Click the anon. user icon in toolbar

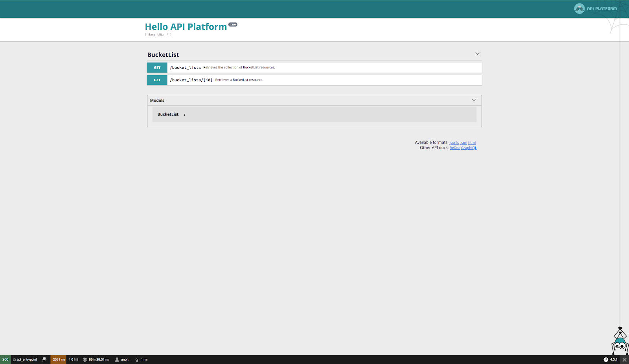tap(117, 359)
